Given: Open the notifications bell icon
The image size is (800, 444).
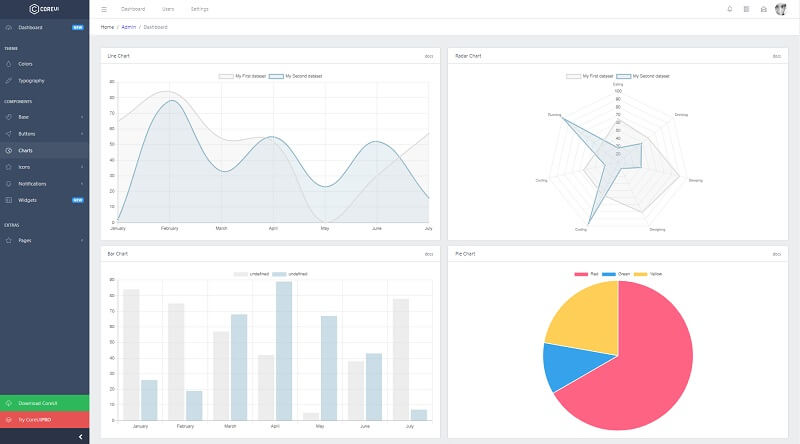Looking at the screenshot, I should click(729, 9).
